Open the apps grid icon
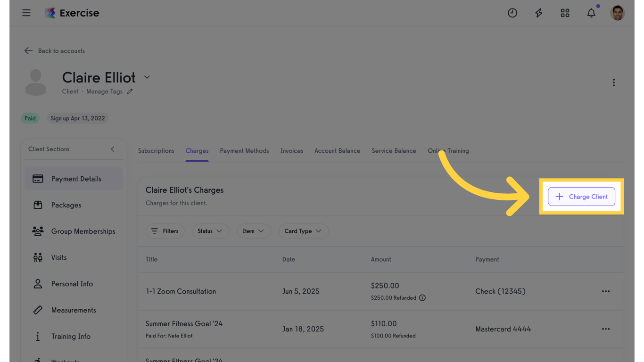The image size is (644, 362). (x=565, y=13)
